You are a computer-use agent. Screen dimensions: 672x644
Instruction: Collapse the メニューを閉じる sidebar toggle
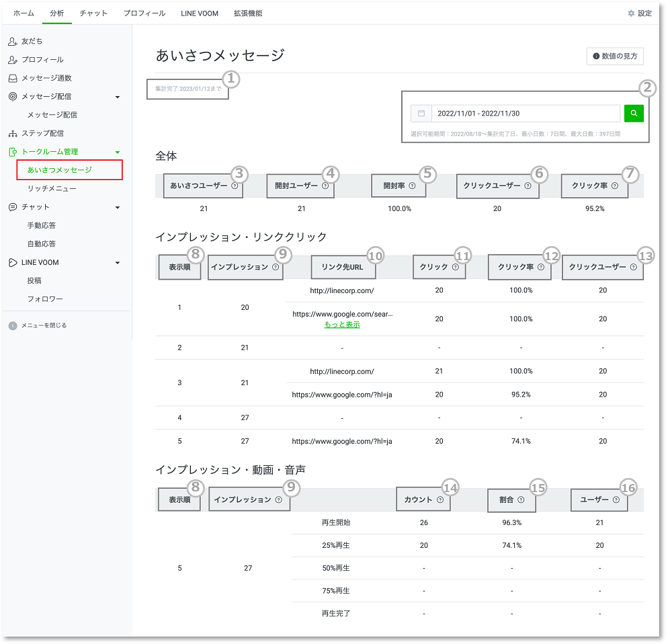click(x=13, y=325)
